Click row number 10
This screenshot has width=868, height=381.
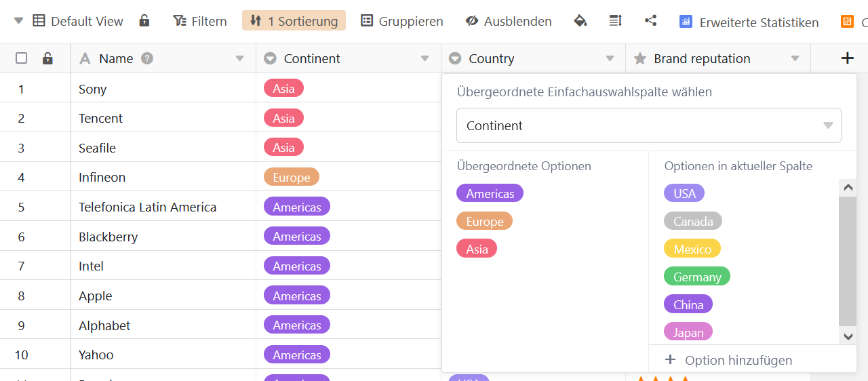click(x=21, y=355)
